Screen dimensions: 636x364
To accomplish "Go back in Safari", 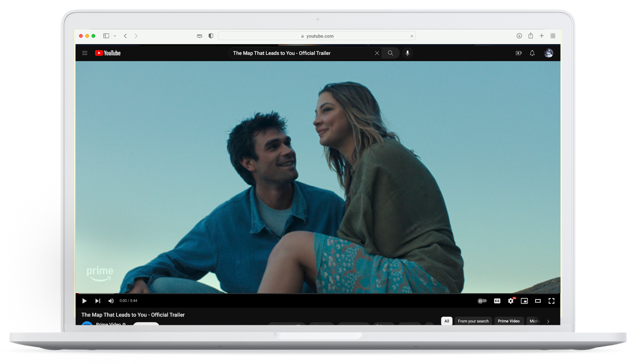I will tap(125, 36).
